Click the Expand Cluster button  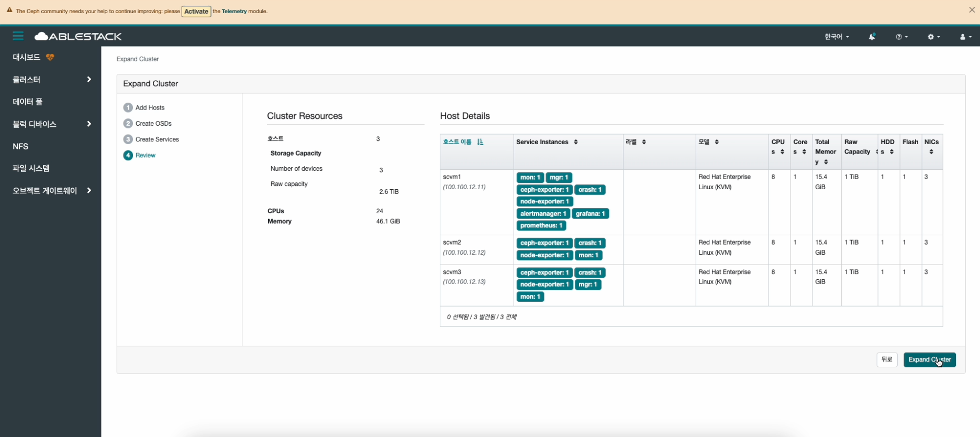(x=929, y=359)
